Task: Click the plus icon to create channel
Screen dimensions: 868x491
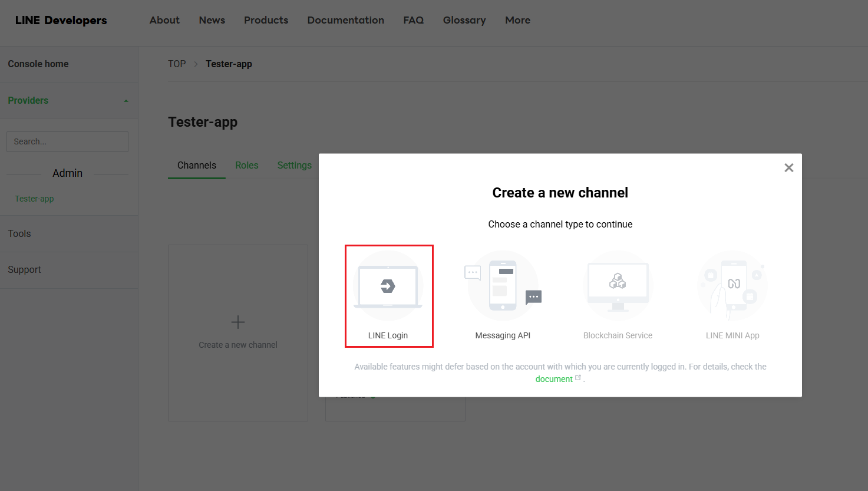Action: 238,322
